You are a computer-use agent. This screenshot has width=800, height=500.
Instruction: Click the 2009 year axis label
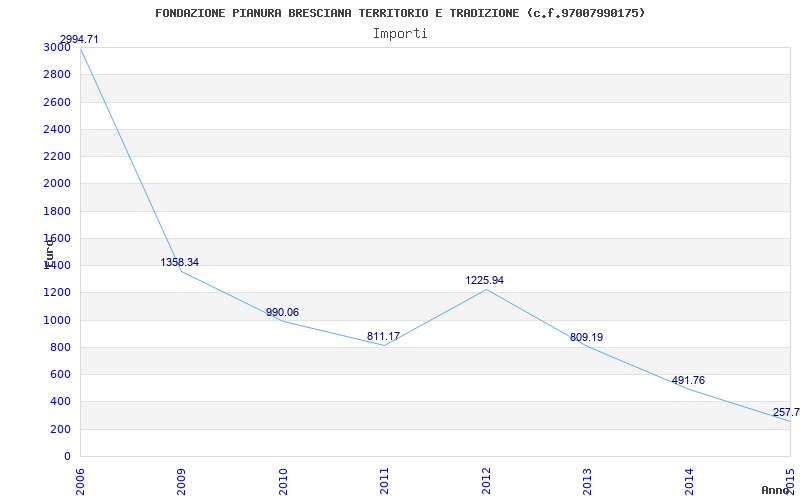(x=181, y=480)
